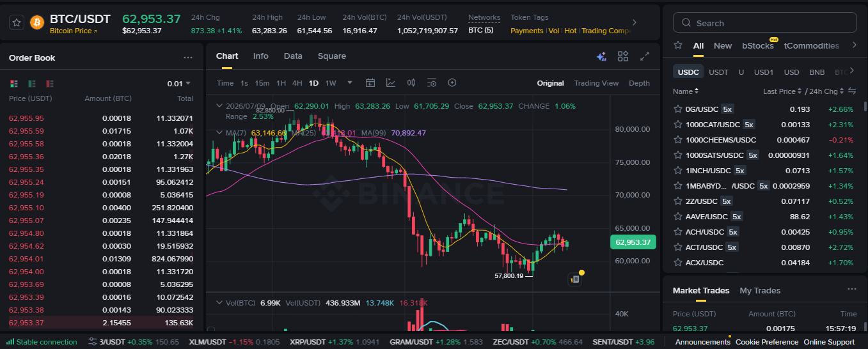Select the AAVE/USDC market row
The image size is (868, 349).
click(x=764, y=217)
